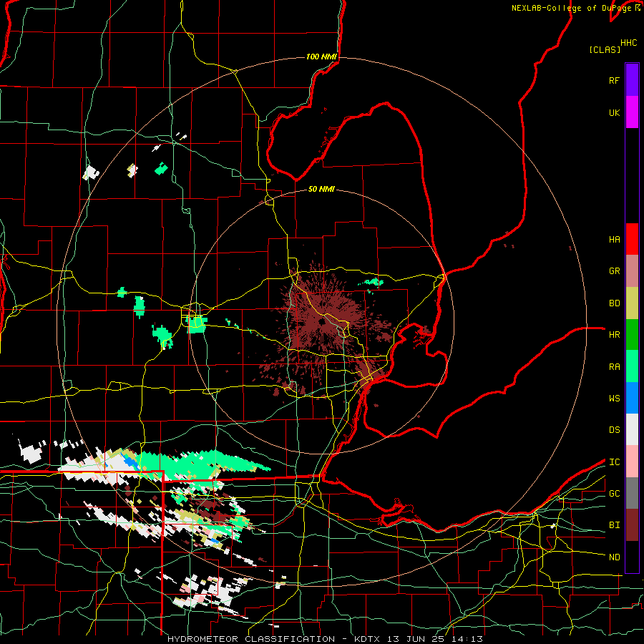This screenshot has height=644, width=644.
Task: Click the HA legend label
Action: tap(614, 239)
